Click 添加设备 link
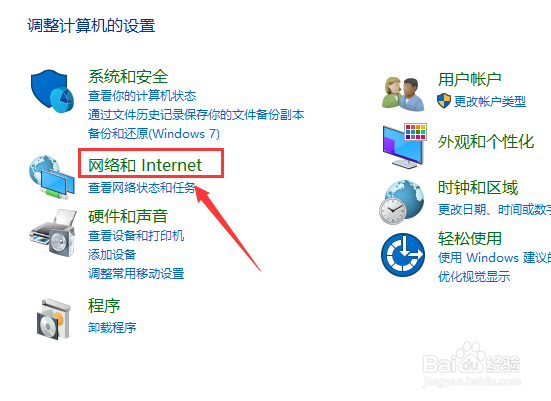551x401 pixels. [x=112, y=254]
